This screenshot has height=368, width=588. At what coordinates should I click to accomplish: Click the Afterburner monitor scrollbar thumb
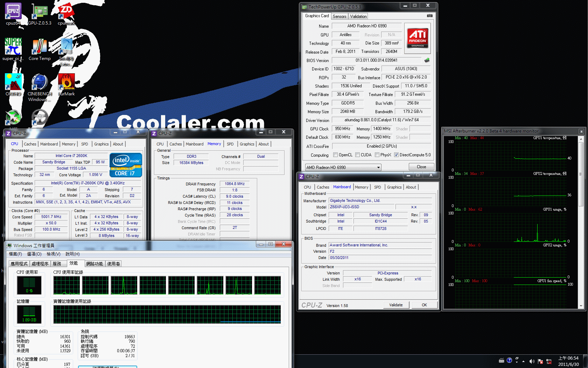[581, 174]
